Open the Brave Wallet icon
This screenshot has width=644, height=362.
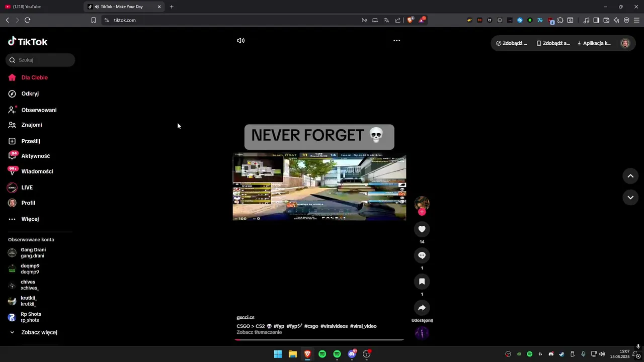(x=606, y=20)
